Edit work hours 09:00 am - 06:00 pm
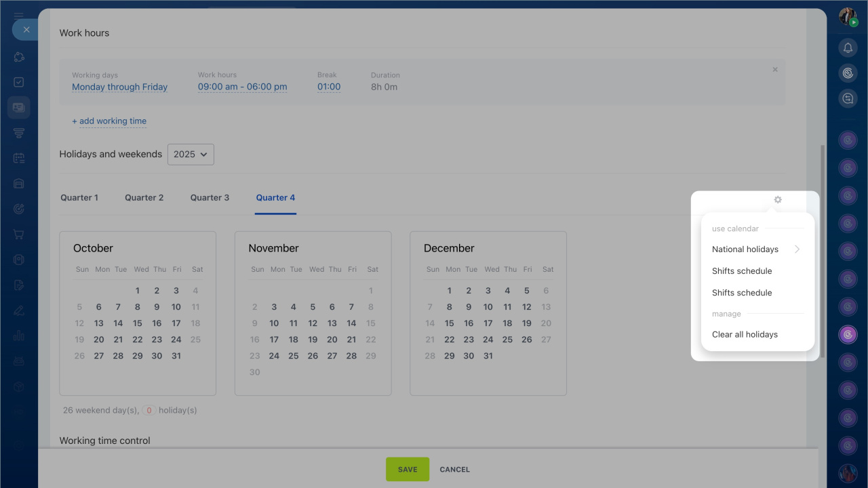The image size is (868, 488). [x=242, y=87]
